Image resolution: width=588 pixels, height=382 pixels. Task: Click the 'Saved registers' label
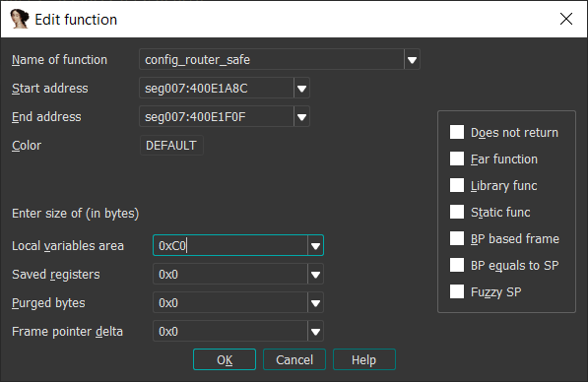56,275
